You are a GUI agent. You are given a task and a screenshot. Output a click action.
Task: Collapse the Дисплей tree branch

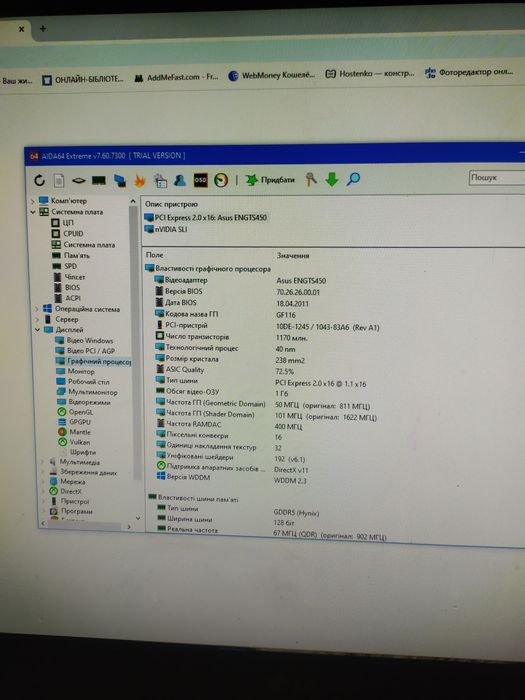[38, 330]
